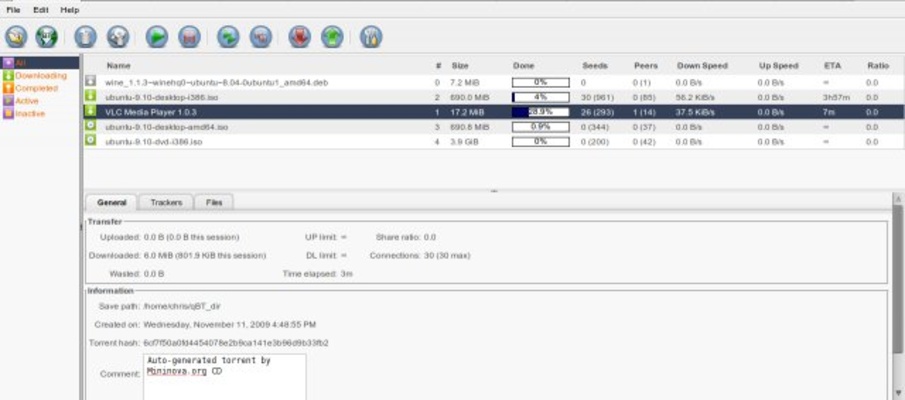This screenshot has height=400, width=905.
Task: Click status icon of ubuntu-9.10-dvd-i386.iso row
Action: click(91, 140)
